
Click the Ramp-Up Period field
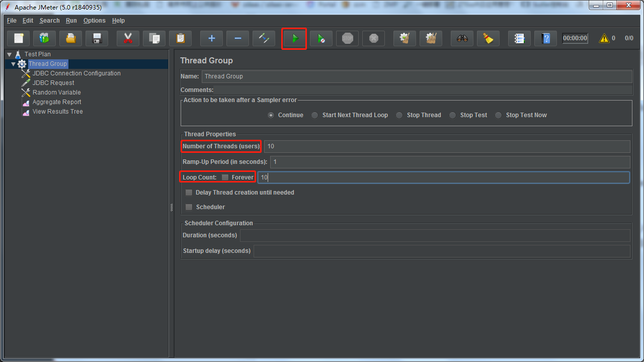click(450, 162)
